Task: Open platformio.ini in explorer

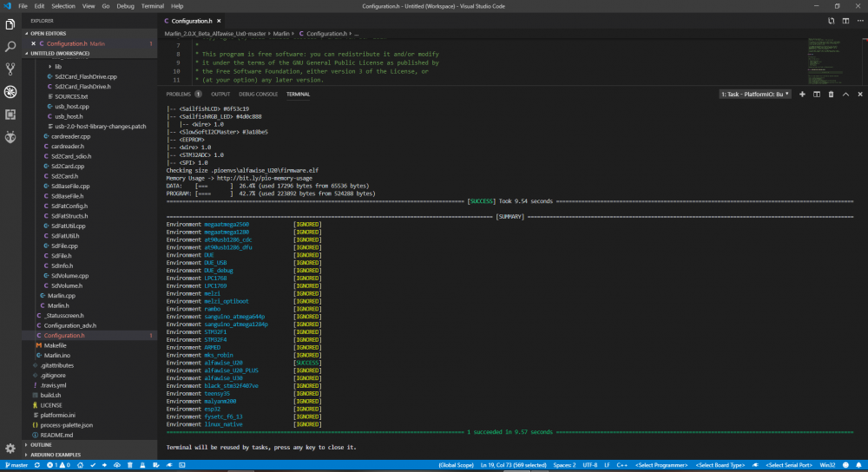Action: [x=57, y=415]
